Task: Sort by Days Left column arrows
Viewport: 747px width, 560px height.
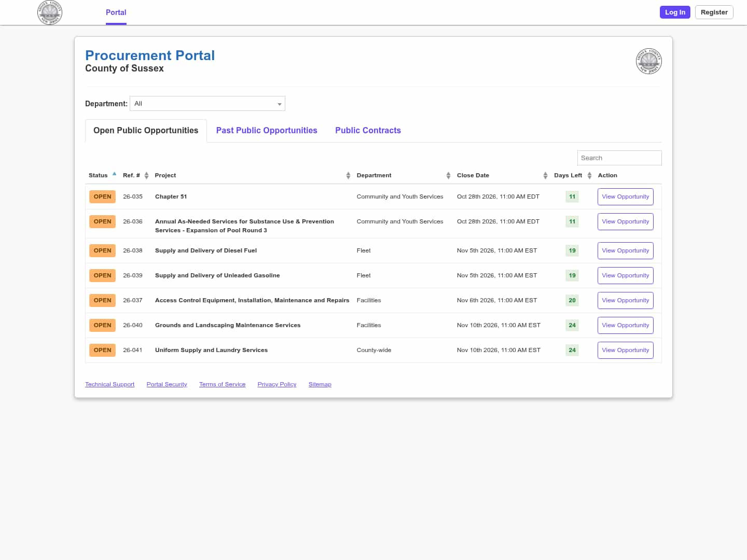Action: click(589, 176)
